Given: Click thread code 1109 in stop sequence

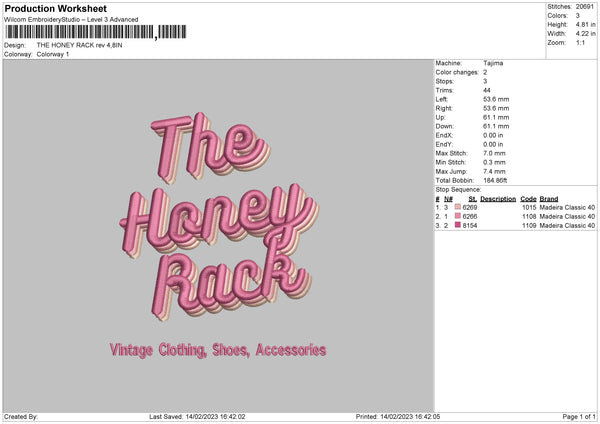Looking at the screenshot, I should click(x=529, y=226).
